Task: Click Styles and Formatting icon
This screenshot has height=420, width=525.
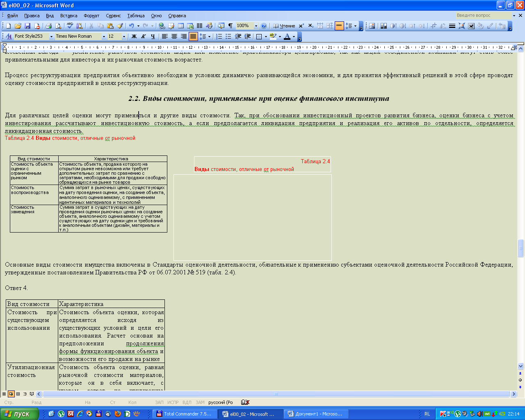Action: [x=9, y=36]
